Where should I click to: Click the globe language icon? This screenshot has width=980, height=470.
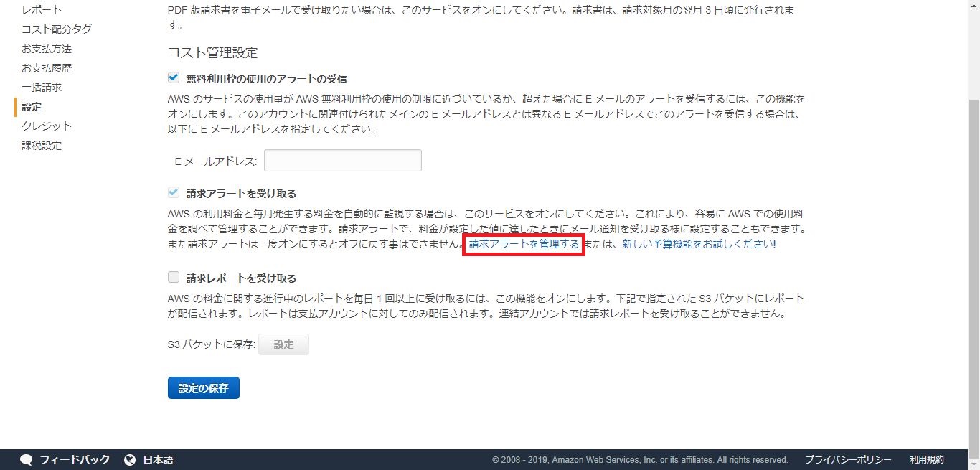pyautogui.click(x=130, y=460)
